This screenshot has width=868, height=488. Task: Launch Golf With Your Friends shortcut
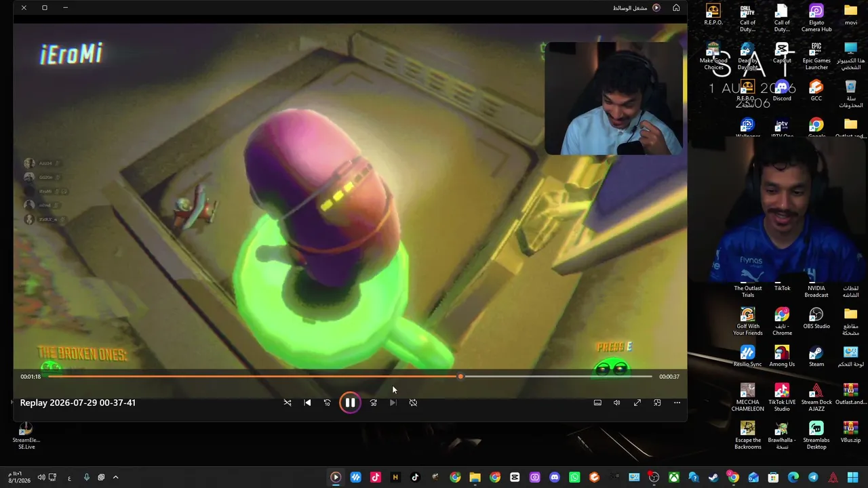[748, 322]
